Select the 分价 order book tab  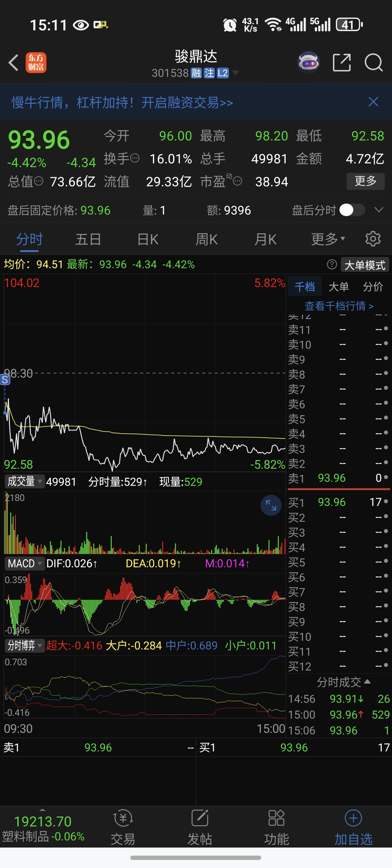373,287
